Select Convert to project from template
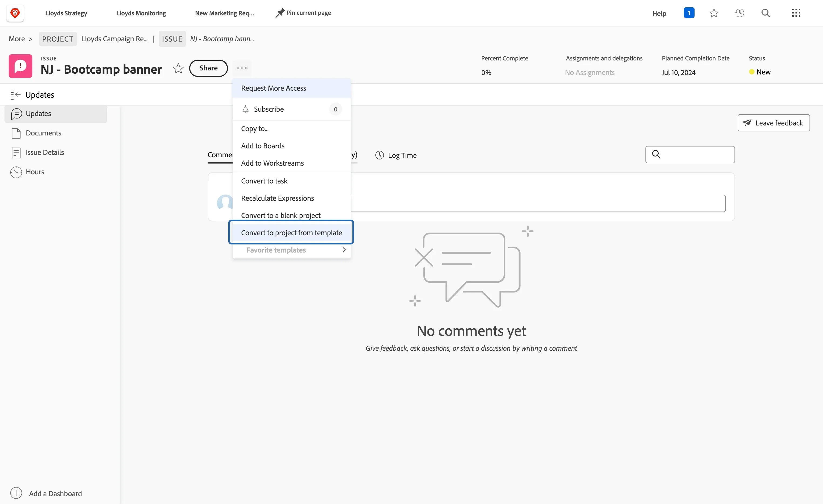The image size is (823, 504). click(291, 233)
